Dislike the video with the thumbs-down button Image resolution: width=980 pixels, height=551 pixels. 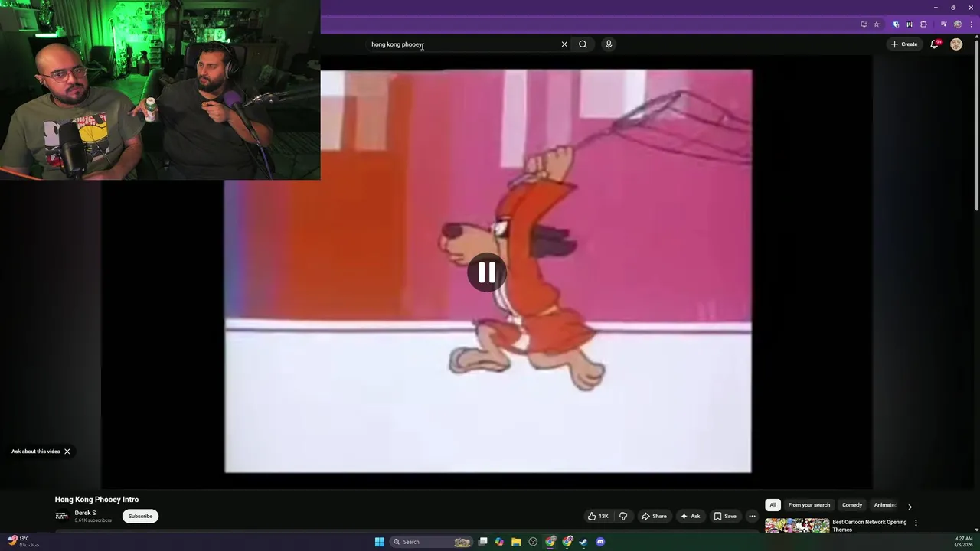623,516
